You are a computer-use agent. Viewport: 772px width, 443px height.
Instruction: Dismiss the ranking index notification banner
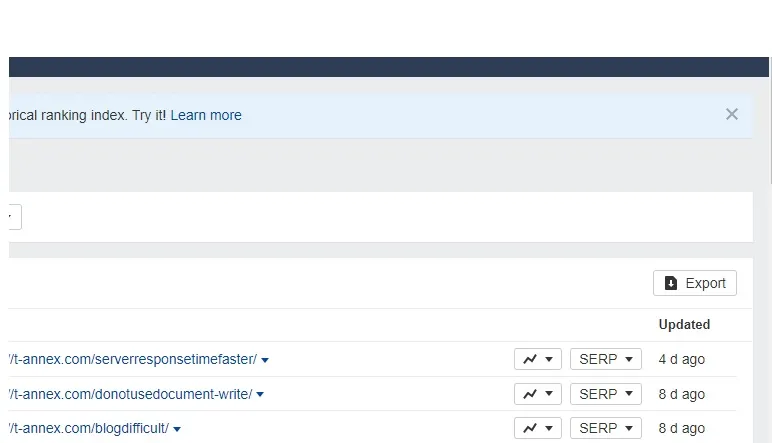[732, 114]
